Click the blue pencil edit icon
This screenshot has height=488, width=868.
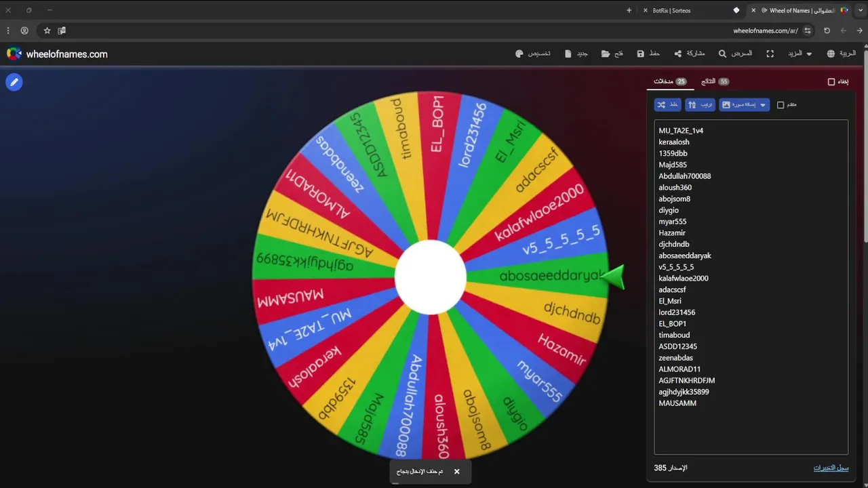coord(14,82)
